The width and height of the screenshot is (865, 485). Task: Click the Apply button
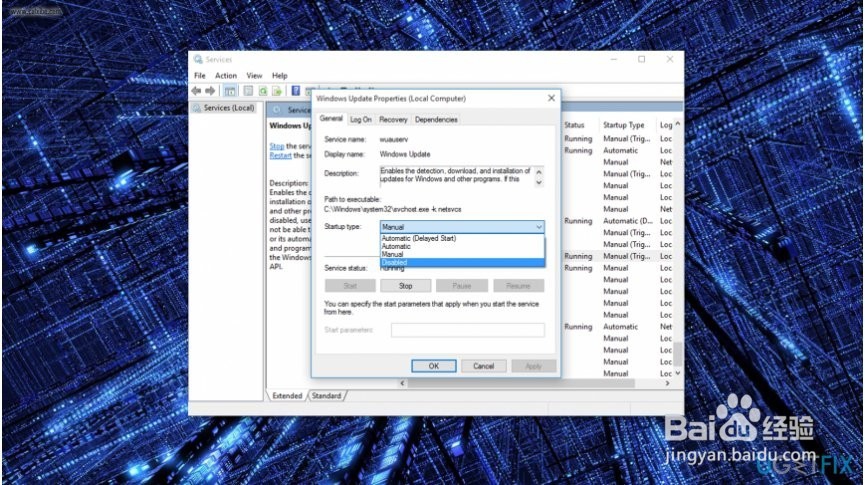pyautogui.click(x=533, y=366)
